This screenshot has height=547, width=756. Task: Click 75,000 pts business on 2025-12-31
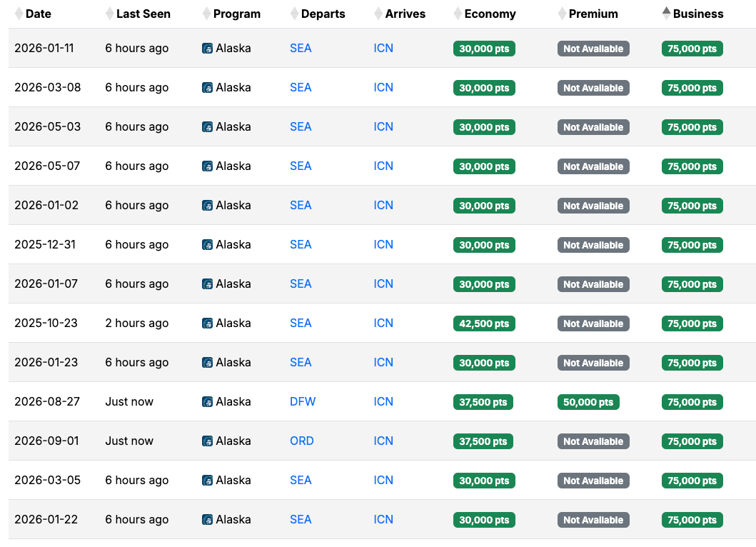(692, 245)
